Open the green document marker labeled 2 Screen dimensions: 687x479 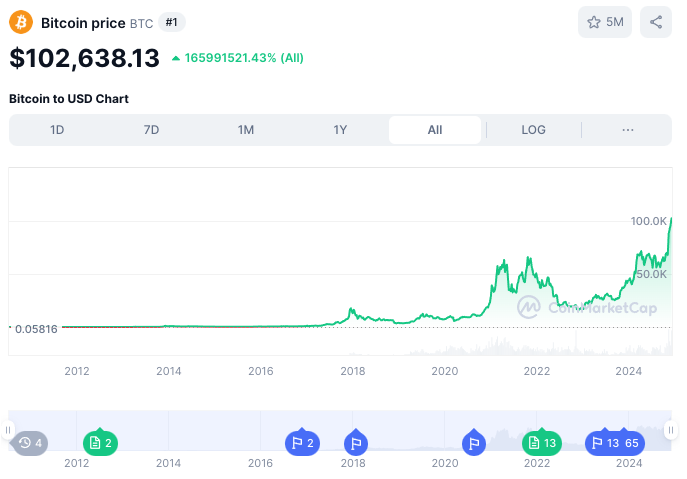coord(100,442)
